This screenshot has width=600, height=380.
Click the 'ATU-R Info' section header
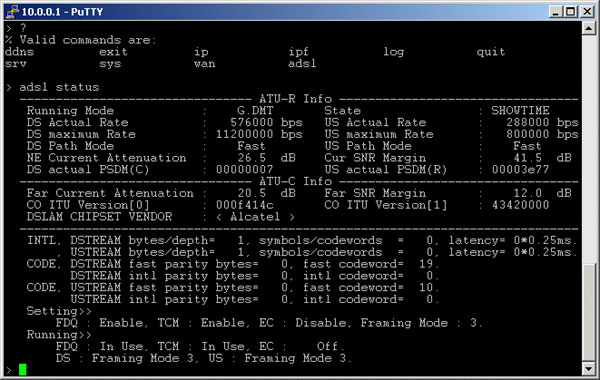tap(295, 99)
